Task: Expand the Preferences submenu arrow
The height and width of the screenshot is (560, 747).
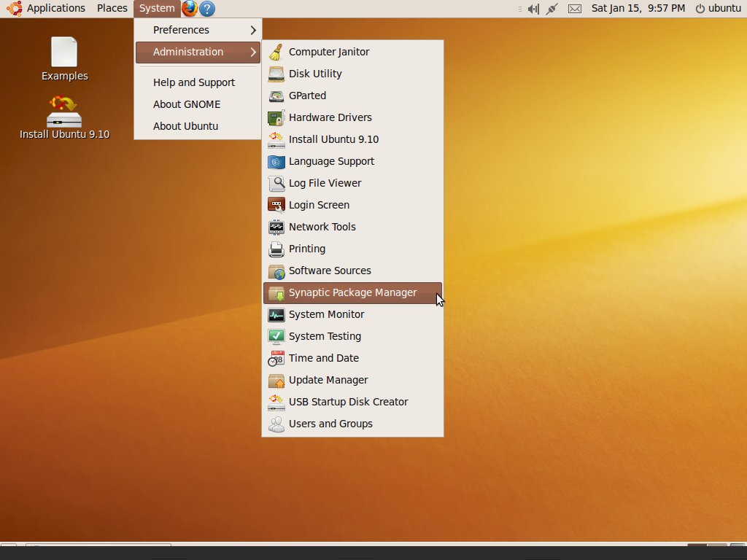Action: 253,30
